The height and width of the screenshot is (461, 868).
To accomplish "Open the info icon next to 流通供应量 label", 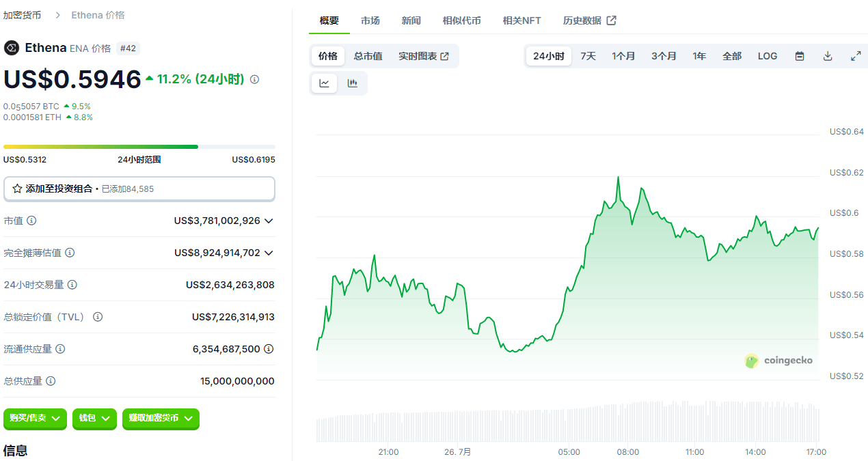I will [x=60, y=349].
